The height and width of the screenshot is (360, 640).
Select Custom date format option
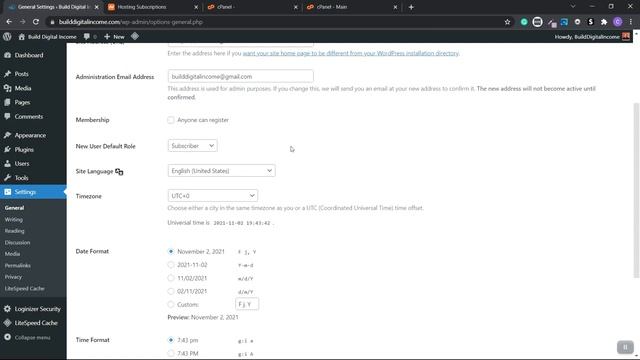171,304
